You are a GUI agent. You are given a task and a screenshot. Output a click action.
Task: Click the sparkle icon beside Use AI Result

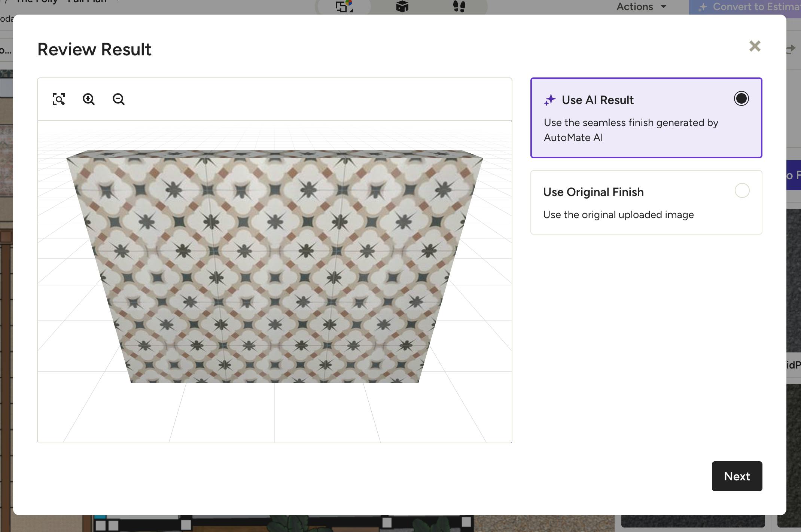(x=550, y=100)
